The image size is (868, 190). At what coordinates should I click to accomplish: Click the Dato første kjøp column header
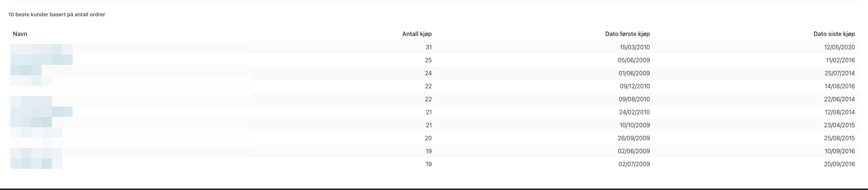pyautogui.click(x=627, y=34)
